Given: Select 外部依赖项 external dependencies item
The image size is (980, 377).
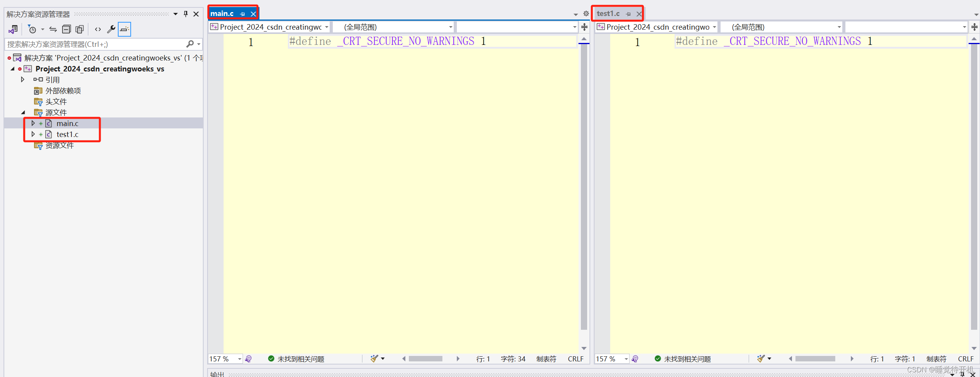Looking at the screenshot, I should [x=63, y=91].
